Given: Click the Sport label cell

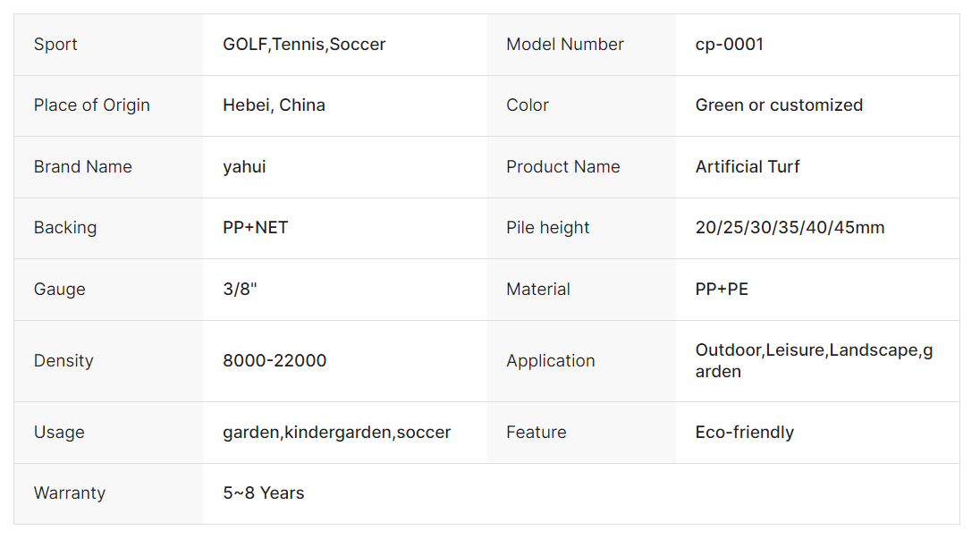Looking at the screenshot, I should tap(108, 45).
